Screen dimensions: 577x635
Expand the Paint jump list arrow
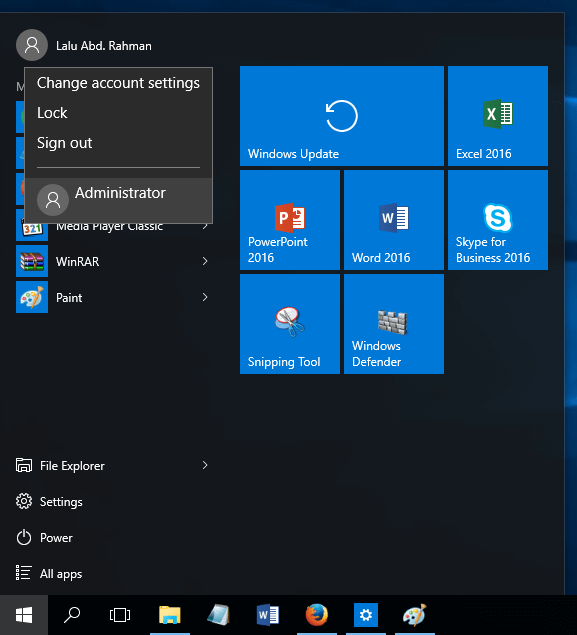tap(205, 297)
